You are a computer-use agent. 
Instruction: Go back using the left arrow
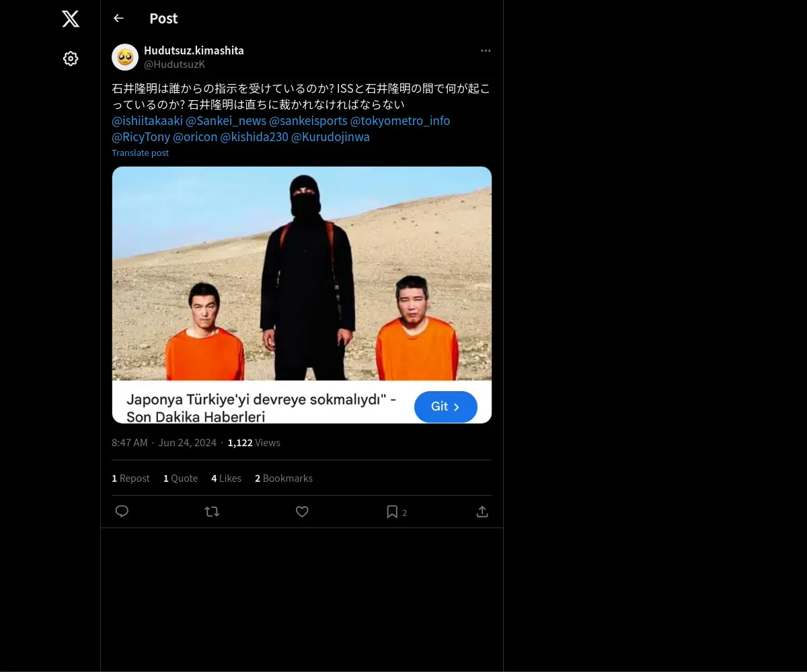click(118, 18)
